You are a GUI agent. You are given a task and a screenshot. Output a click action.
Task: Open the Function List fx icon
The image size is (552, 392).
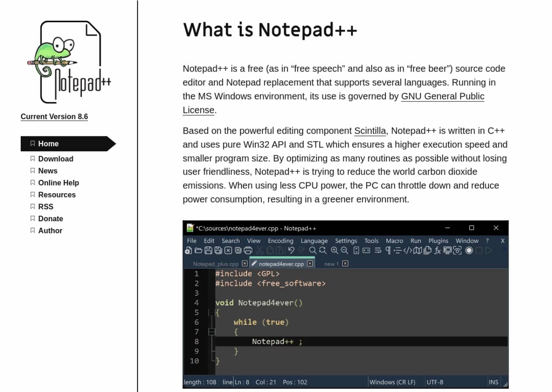[437, 250]
